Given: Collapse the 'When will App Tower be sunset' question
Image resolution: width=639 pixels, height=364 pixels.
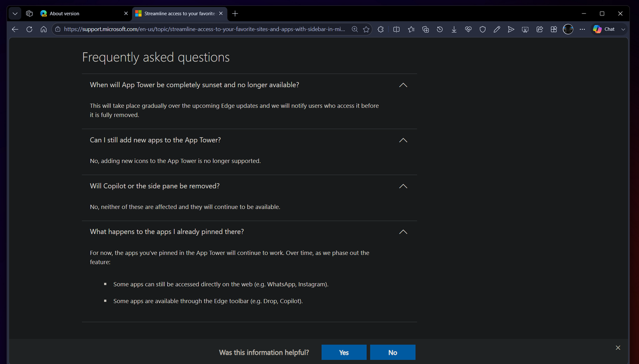Looking at the screenshot, I should [x=403, y=85].
